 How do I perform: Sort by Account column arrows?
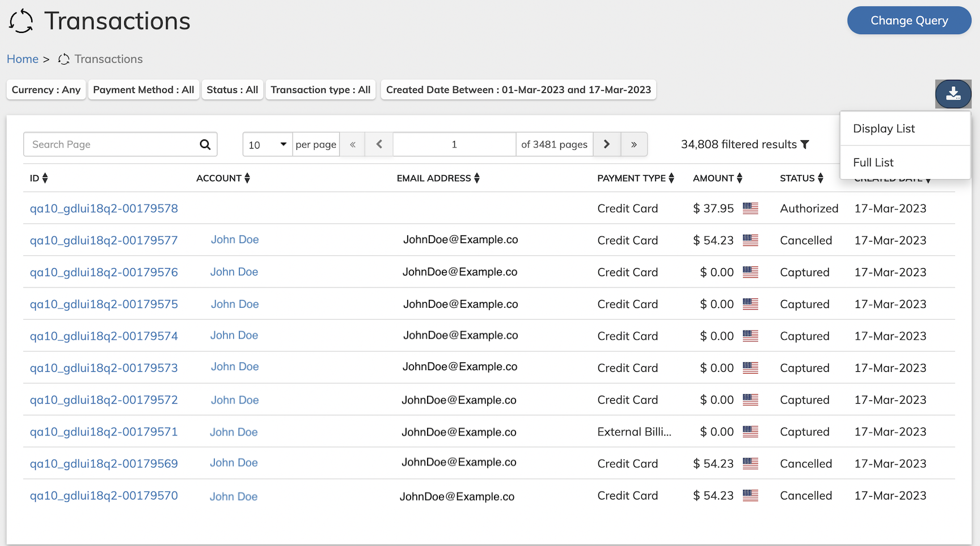(247, 178)
